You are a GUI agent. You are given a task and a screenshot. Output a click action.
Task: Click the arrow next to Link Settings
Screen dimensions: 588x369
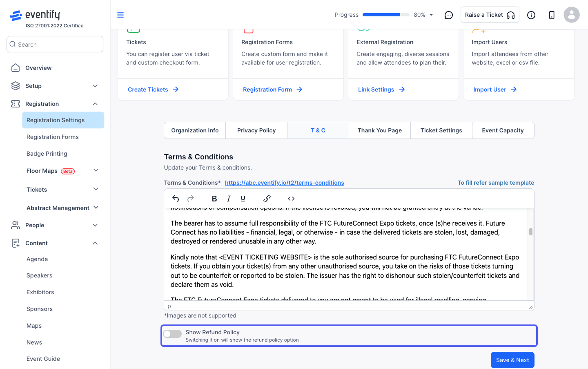point(402,89)
